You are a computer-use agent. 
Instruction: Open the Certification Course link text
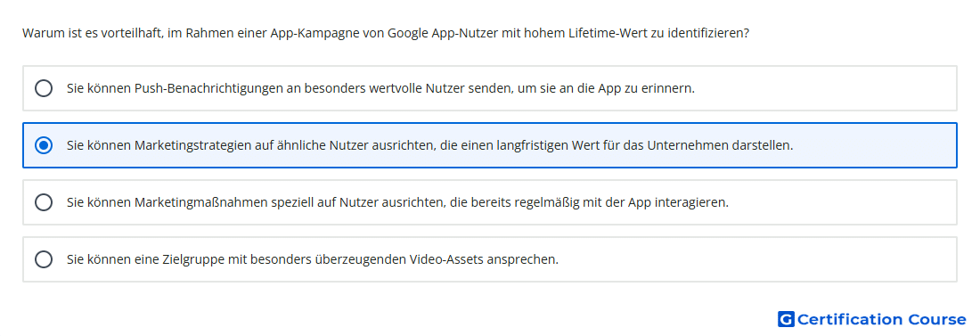881,319
